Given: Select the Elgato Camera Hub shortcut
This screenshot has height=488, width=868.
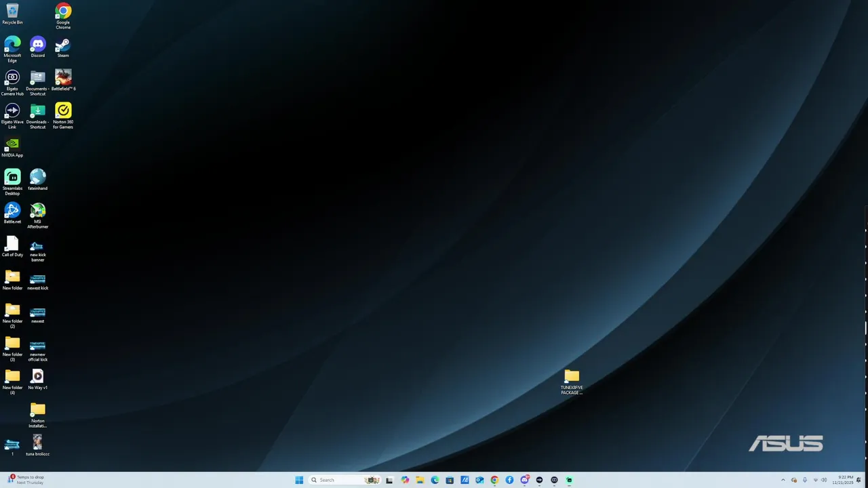Looking at the screenshot, I should pos(12,82).
